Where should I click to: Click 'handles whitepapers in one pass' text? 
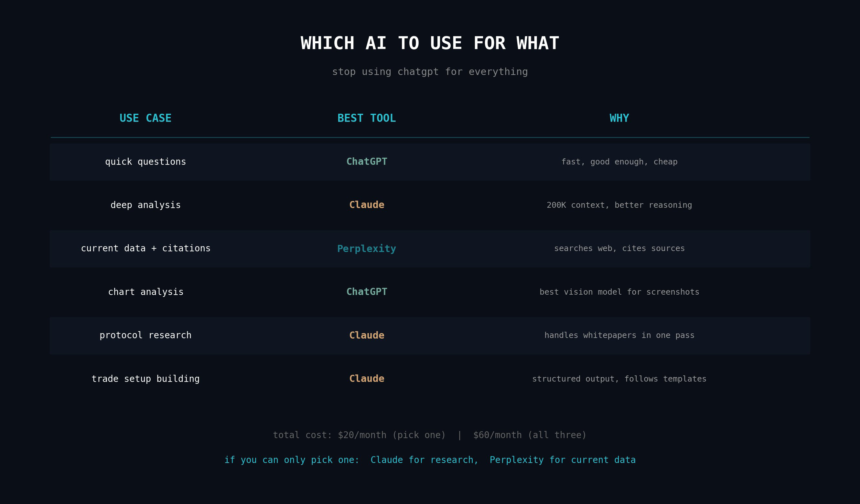tap(619, 335)
